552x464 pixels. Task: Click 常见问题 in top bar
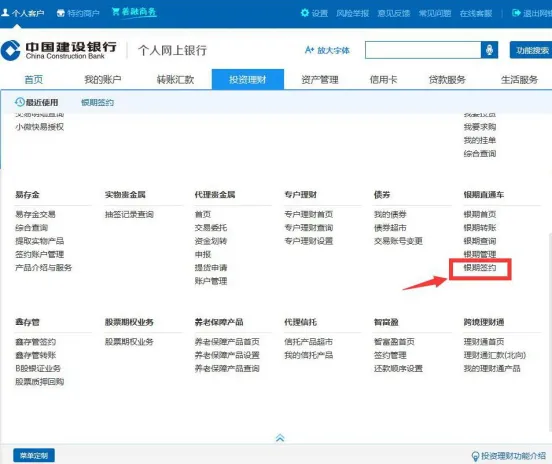pos(435,13)
